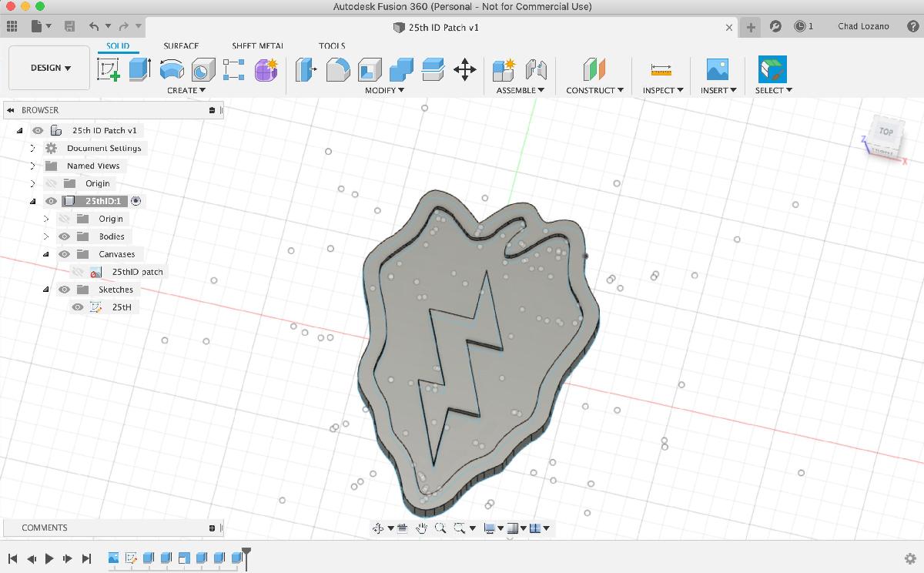Click the Measure tool icon
The image size is (924, 573).
coord(661,70)
